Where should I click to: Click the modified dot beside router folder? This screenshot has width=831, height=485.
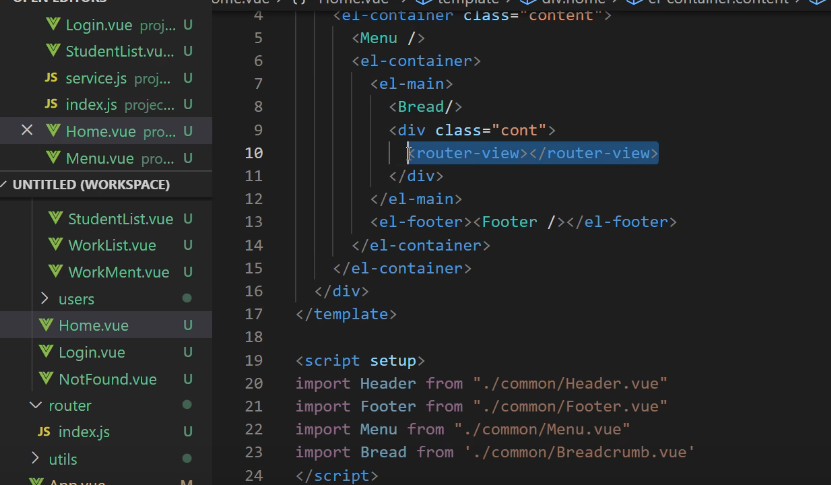click(187, 405)
